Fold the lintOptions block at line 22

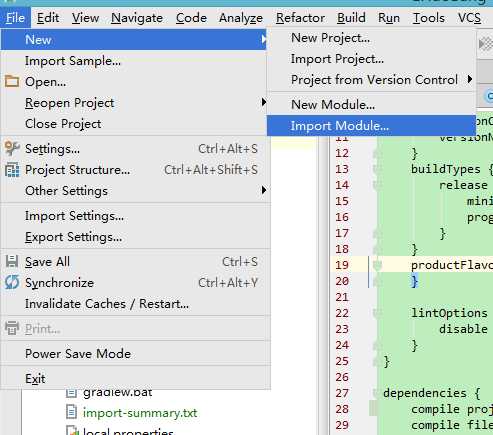coord(377,313)
